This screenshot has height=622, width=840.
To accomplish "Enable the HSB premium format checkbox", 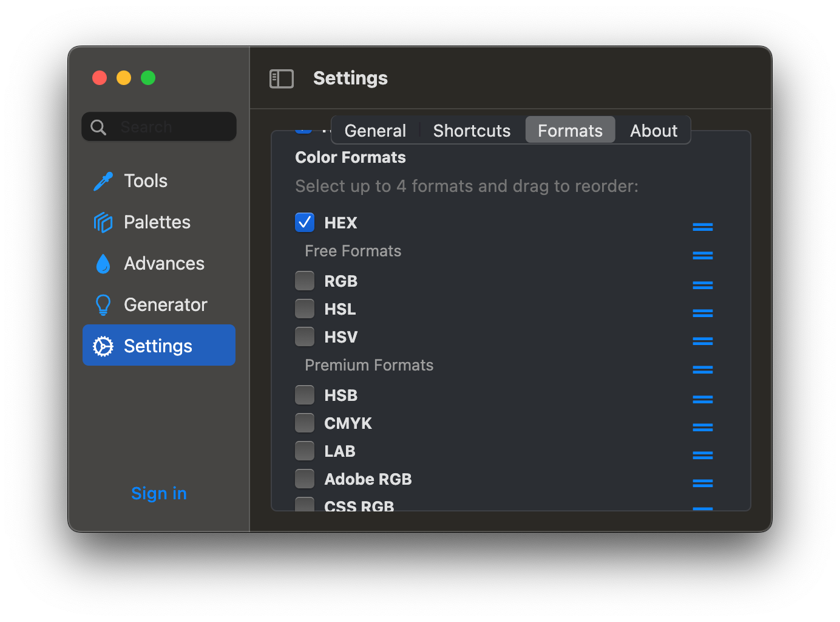I will (x=305, y=395).
